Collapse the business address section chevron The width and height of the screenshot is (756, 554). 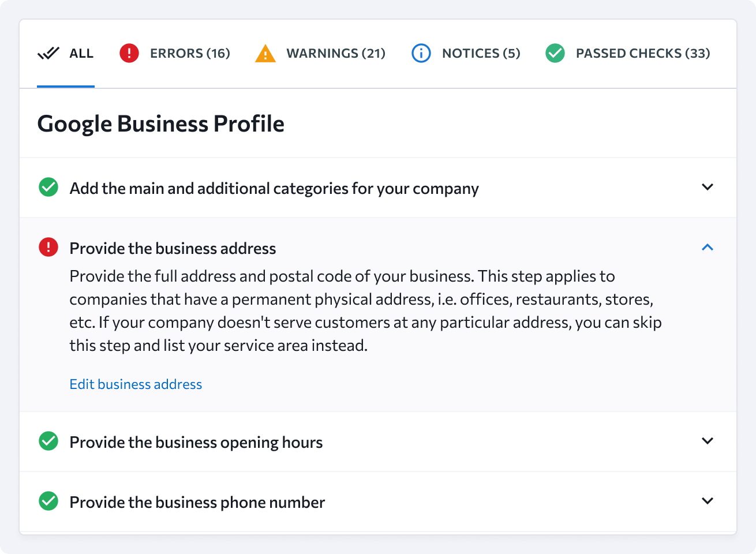tap(708, 248)
